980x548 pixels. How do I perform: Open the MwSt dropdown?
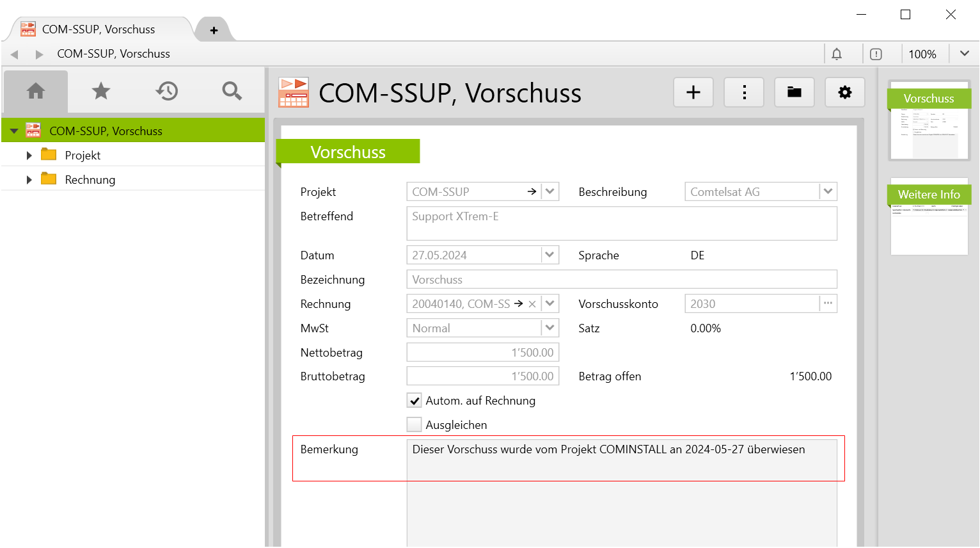(x=549, y=328)
